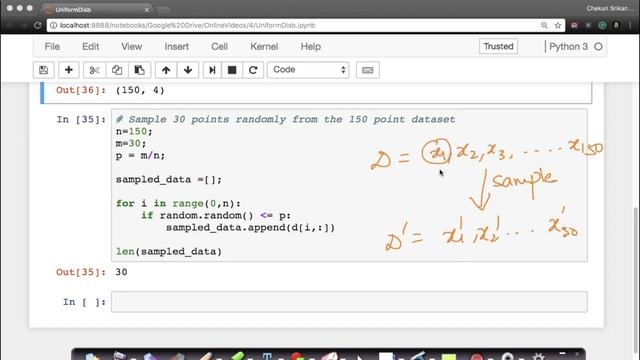This screenshot has height=360, width=640.
Task: Click the red browser extension icon
Action: pos(574,25)
